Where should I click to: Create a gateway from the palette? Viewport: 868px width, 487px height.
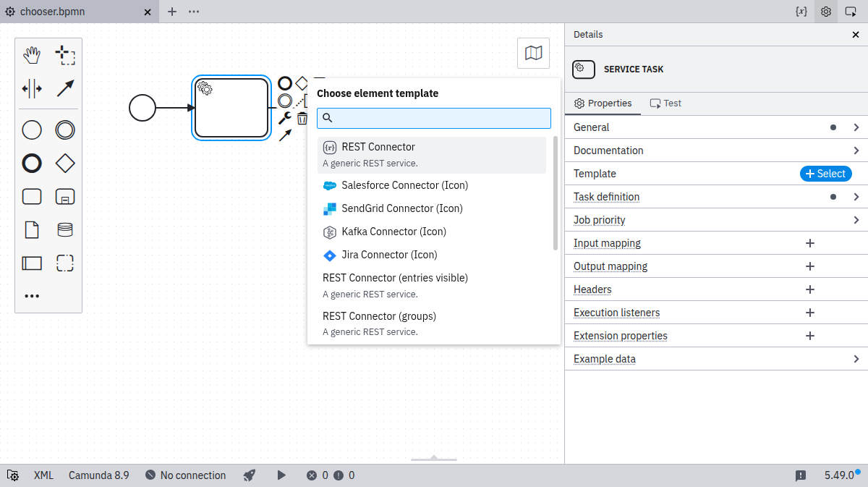65,164
